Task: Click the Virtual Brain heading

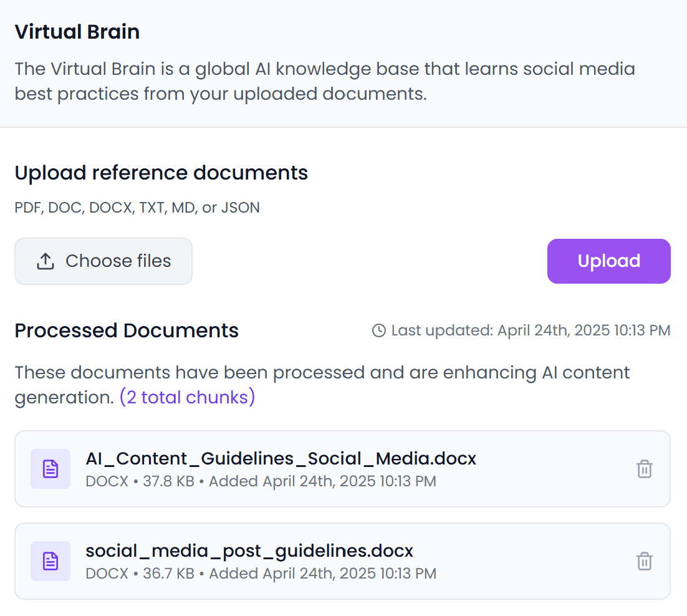Action: (x=77, y=32)
